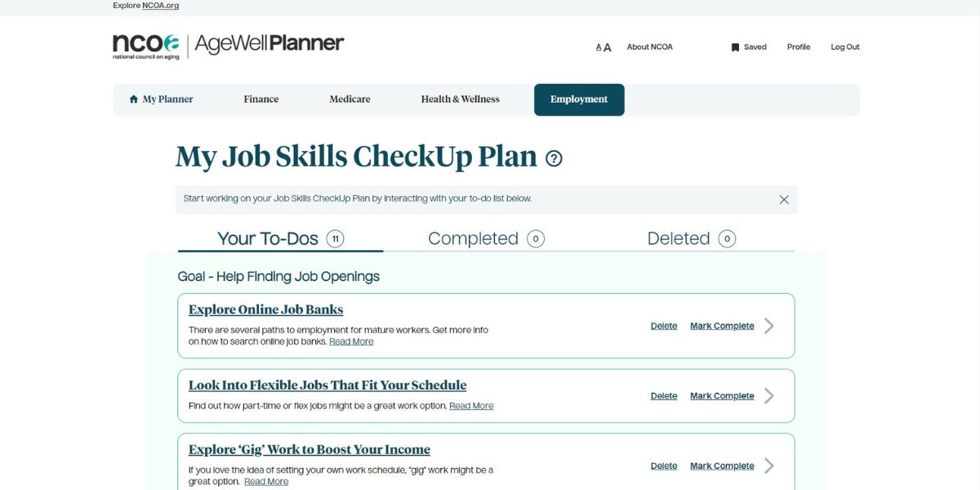This screenshot has height=490, width=980.
Task: Click the NCOA AgeWellPlanner logo
Action: (x=227, y=45)
